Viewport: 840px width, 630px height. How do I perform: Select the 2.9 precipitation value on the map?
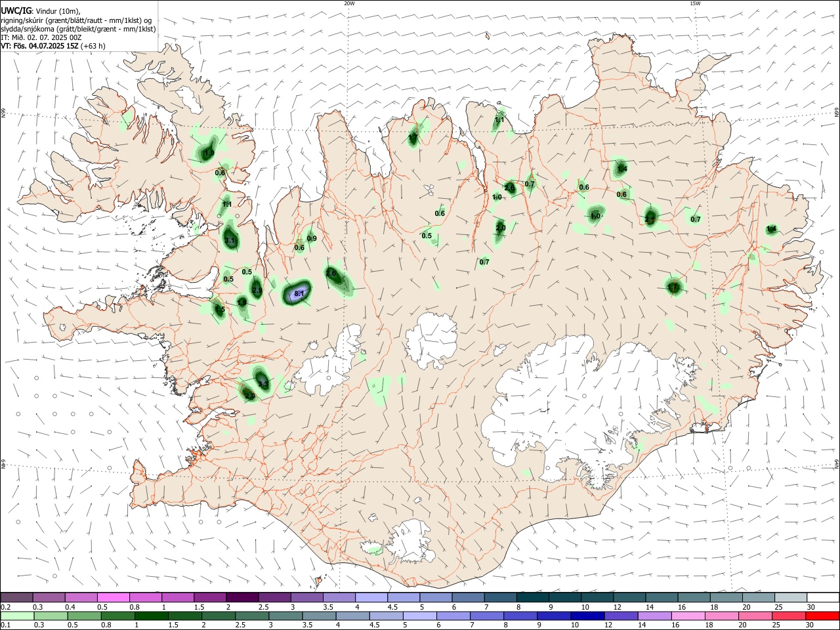point(257,290)
